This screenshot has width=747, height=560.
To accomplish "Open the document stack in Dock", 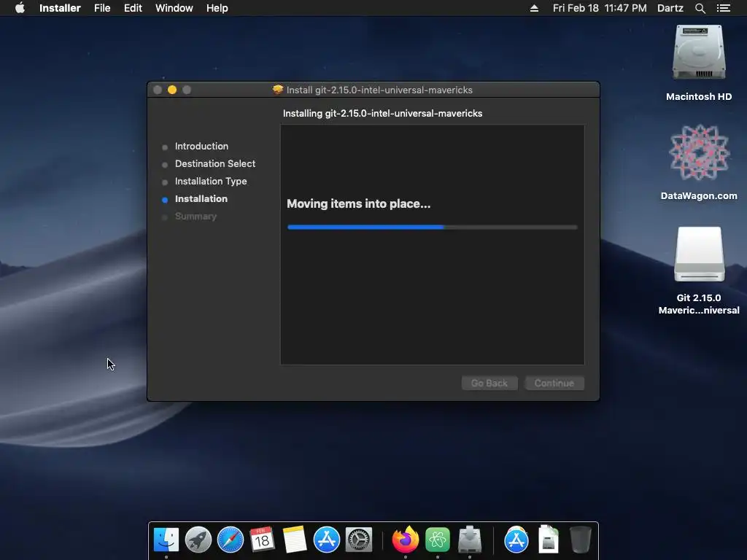I will pyautogui.click(x=549, y=540).
